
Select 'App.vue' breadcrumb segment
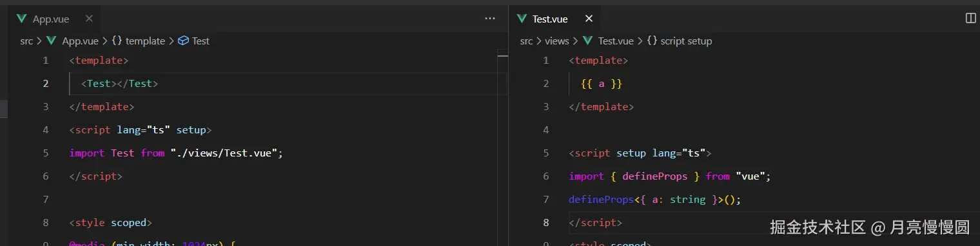tap(80, 41)
